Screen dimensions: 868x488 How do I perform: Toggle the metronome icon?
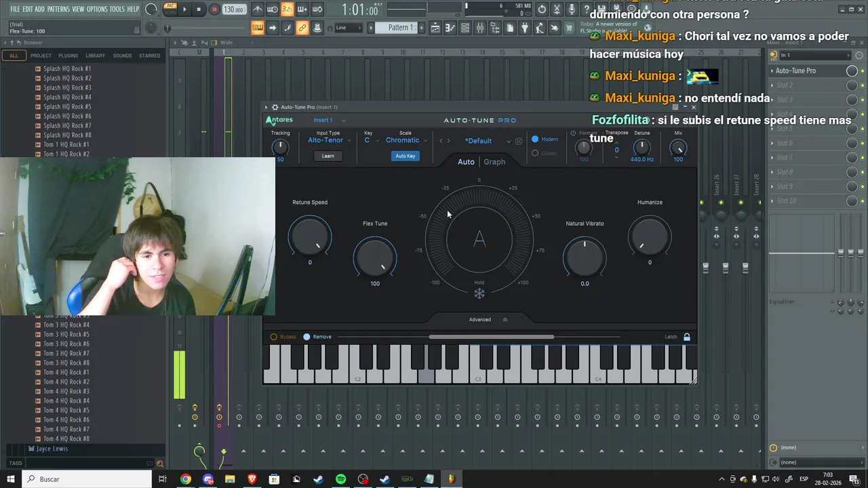(x=258, y=9)
